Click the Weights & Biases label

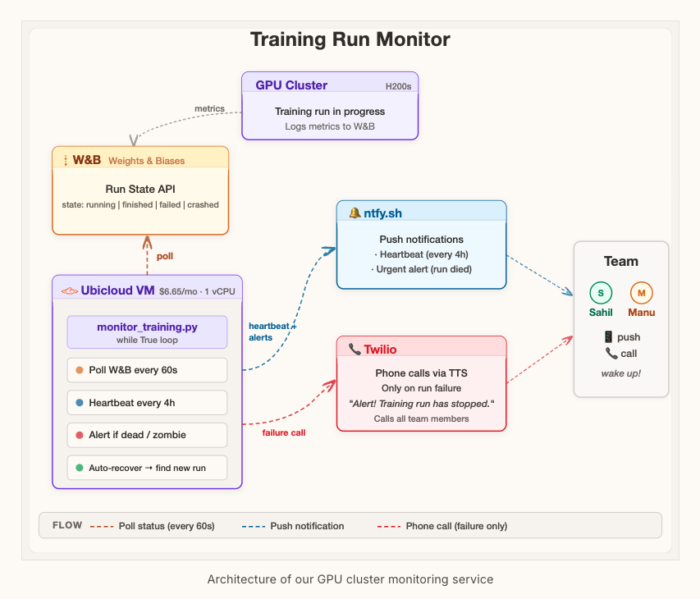pyautogui.click(x=146, y=161)
